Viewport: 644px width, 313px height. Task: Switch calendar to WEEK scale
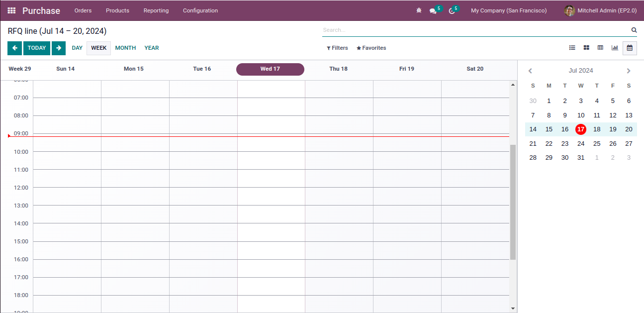tap(98, 48)
